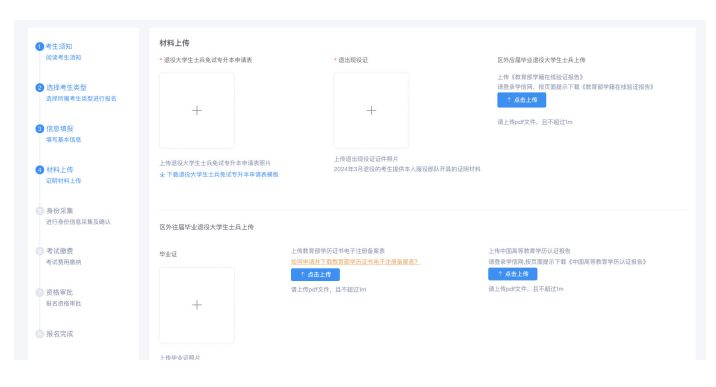This screenshot has width=716, height=387.
Task: Click step 3 circle beside 信息填报
Action: pyautogui.click(x=40, y=129)
